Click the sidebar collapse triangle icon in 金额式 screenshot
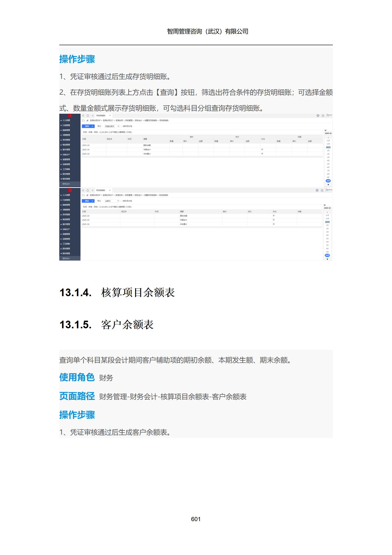Screen dimensions: 392x555 (83, 190)
